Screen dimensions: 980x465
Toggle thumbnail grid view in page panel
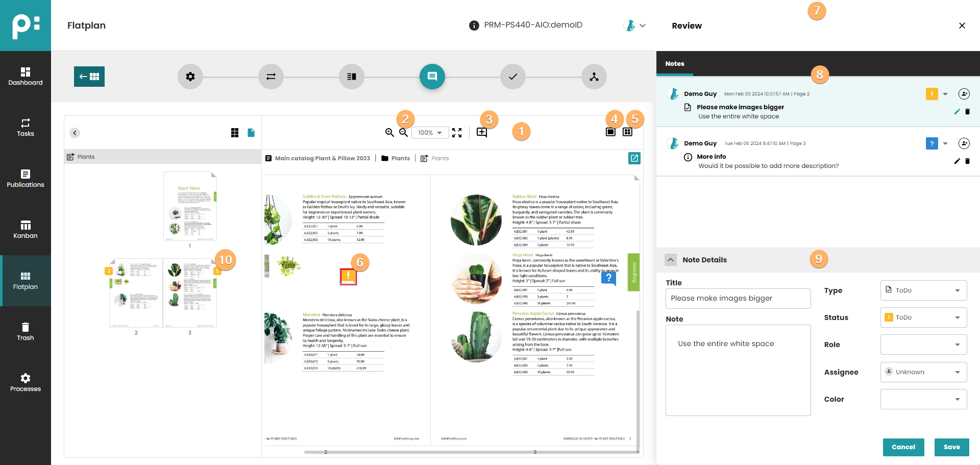click(x=235, y=133)
